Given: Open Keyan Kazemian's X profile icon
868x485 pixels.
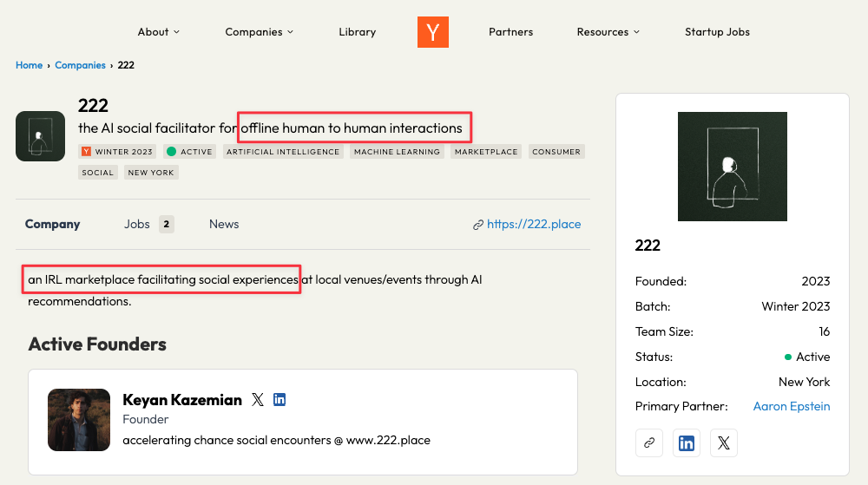Looking at the screenshot, I should (x=258, y=399).
